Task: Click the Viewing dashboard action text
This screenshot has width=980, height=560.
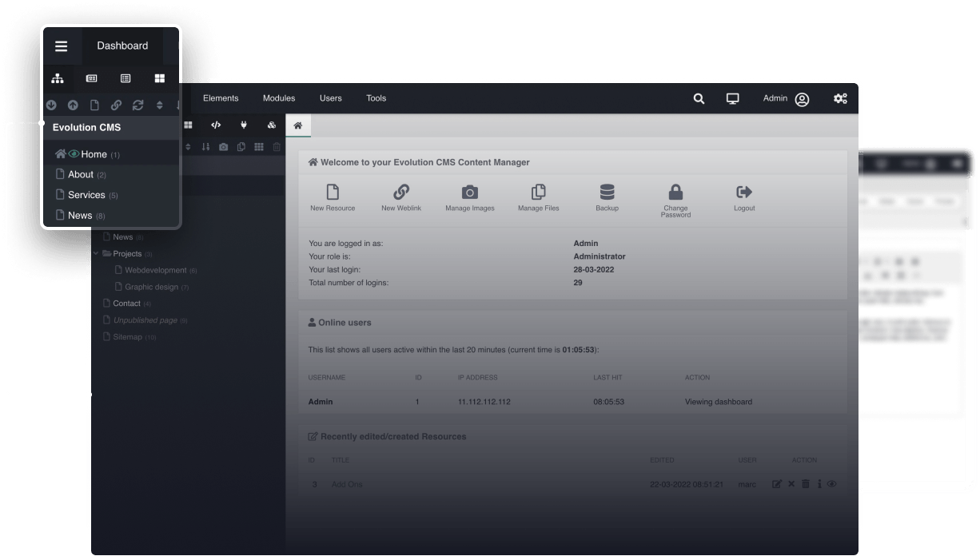Action: coord(719,402)
